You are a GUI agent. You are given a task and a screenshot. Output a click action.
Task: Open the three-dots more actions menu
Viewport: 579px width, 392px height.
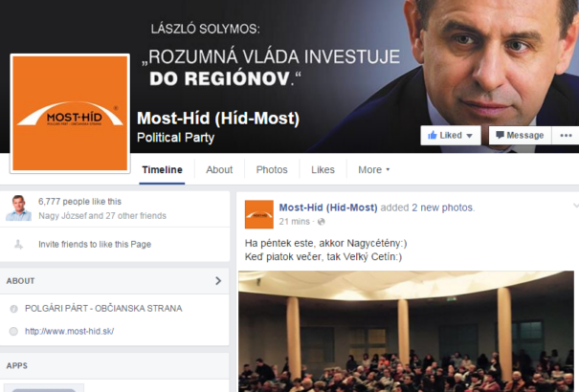(566, 136)
